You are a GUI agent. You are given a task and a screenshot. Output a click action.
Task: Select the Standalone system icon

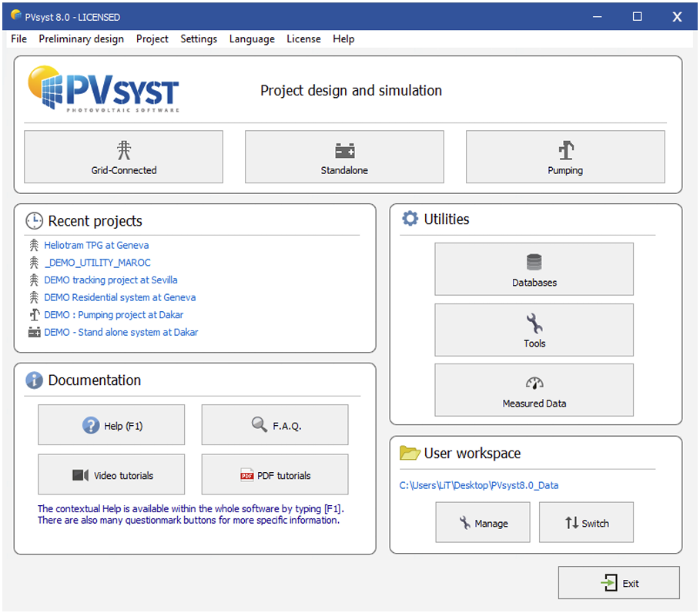pyautogui.click(x=343, y=156)
